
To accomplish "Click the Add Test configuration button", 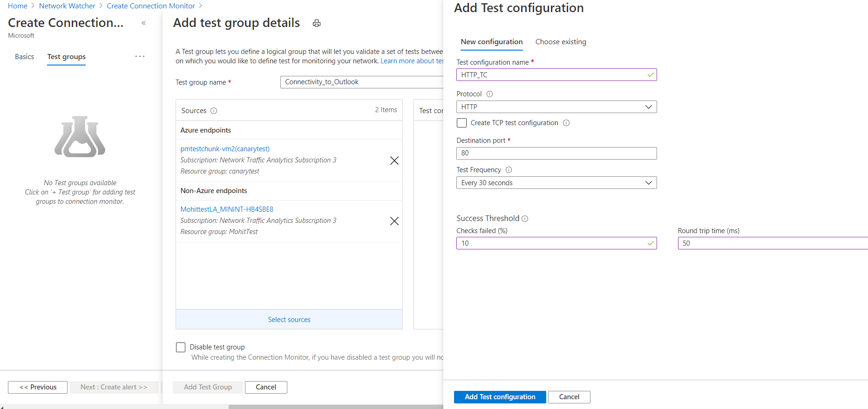I will coord(500,397).
